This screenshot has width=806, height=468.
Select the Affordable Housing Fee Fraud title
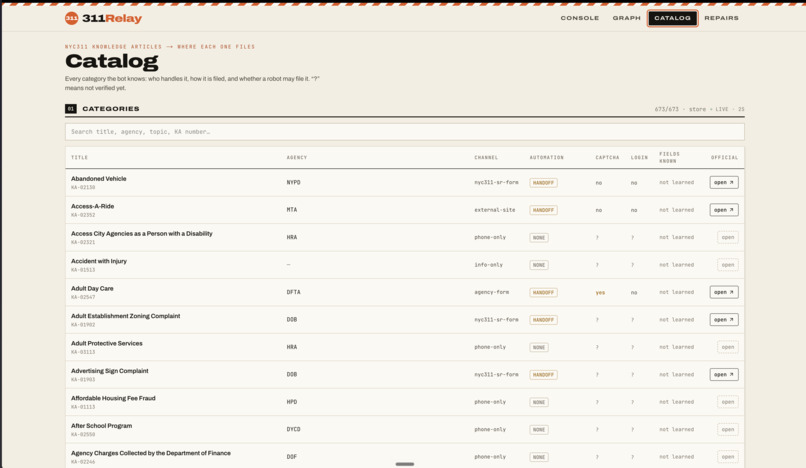[x=113, y=399]
